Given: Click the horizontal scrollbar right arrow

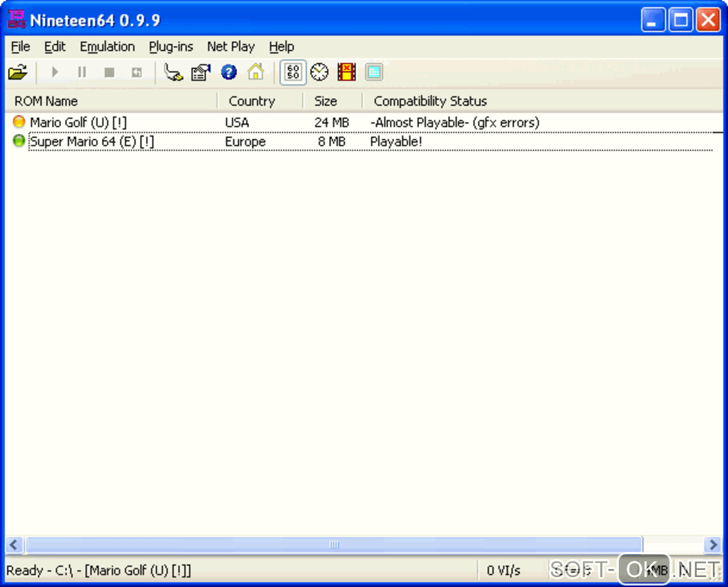Looking at the screenshot, I should (x=713, y=544).
